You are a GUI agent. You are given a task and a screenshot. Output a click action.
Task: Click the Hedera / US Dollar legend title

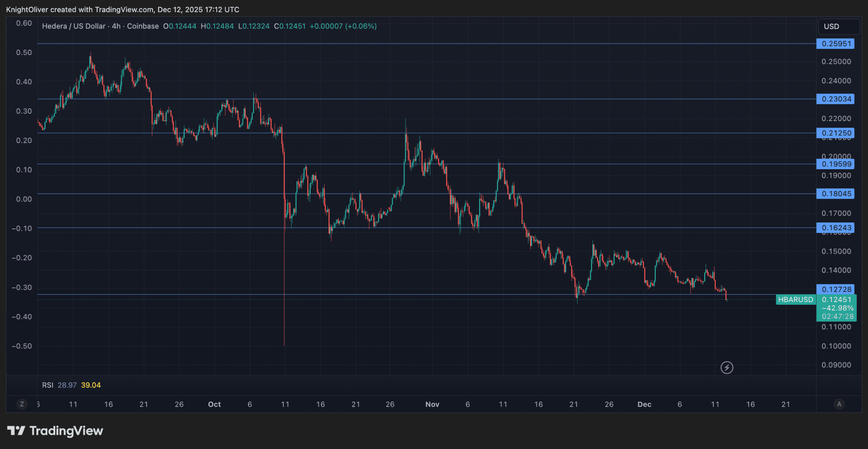point(73,26)
